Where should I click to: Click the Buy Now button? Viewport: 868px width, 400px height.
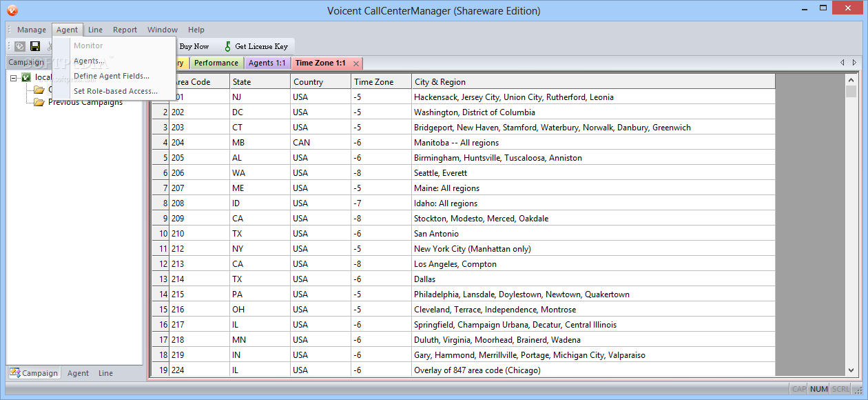pyautogui.click(x=194, y=46)
